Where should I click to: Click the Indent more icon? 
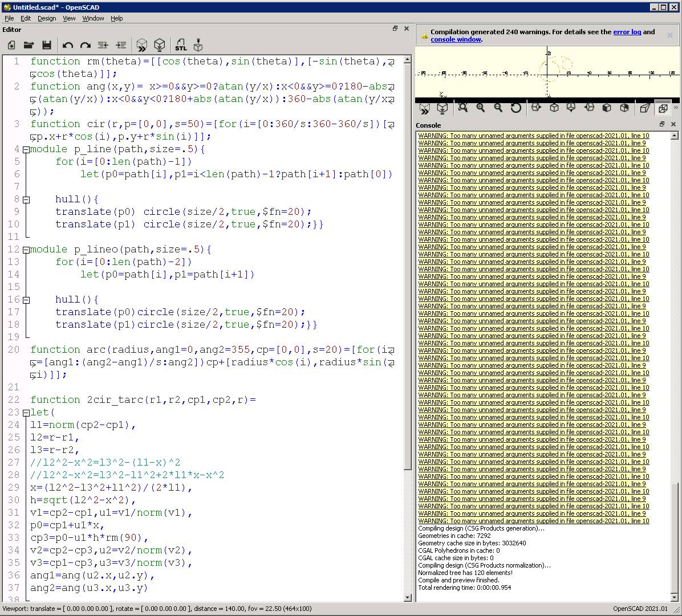click(121, 45)
